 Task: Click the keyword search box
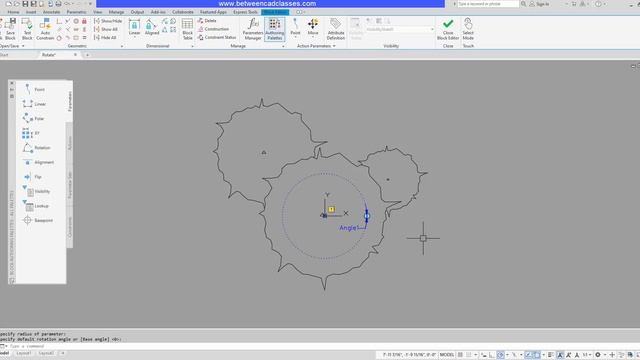[x=488, y=4]
